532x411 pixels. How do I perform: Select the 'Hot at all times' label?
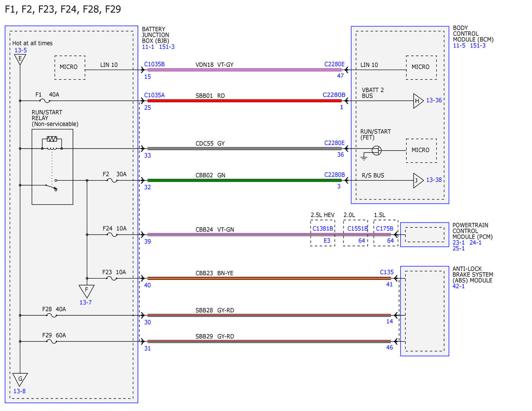tap(32, 43)
